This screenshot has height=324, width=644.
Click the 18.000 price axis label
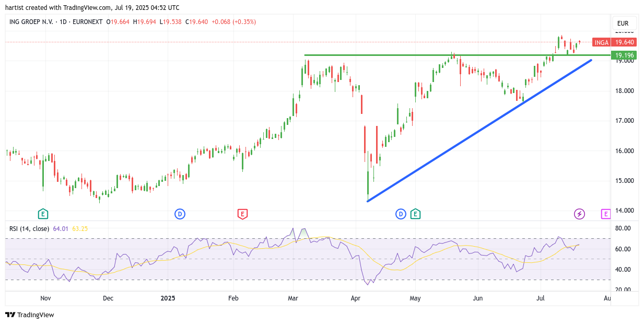click(625, 91)
